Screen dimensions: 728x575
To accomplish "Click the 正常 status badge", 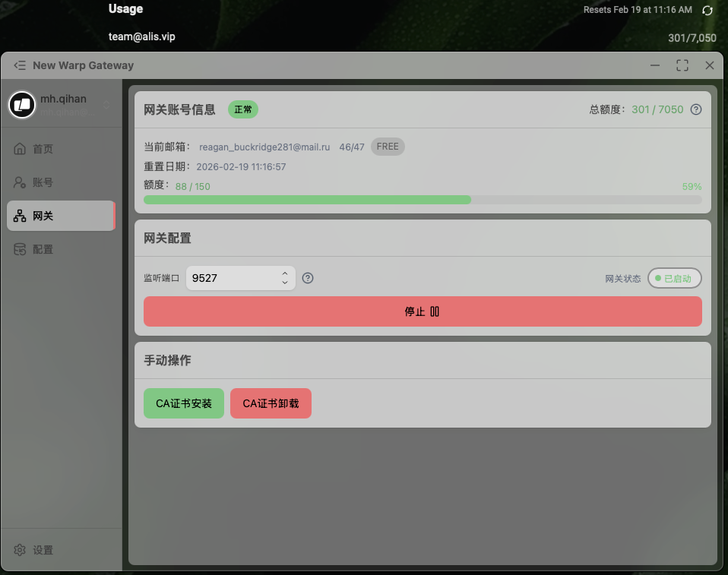I will 243,109.
